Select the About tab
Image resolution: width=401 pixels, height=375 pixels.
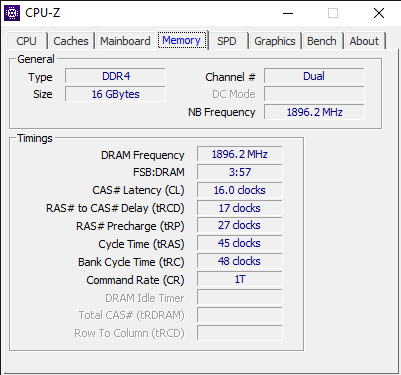pos(364,41)
